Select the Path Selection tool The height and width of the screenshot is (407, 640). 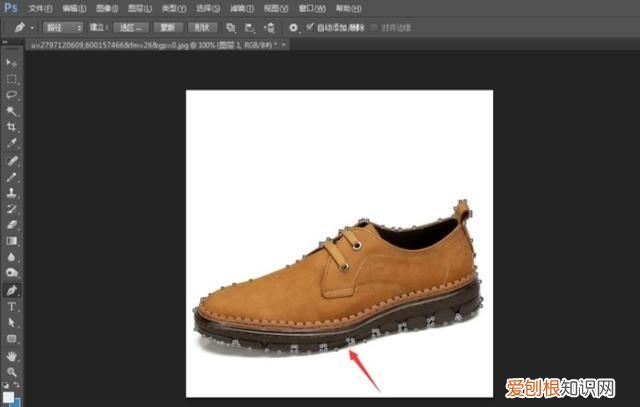[x=11, y=322]
